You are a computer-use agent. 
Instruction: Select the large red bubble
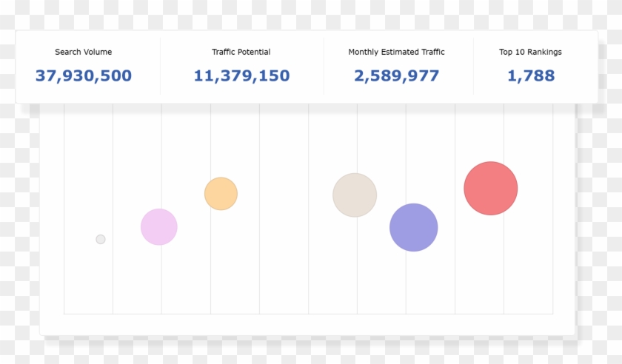pos(490,189)
